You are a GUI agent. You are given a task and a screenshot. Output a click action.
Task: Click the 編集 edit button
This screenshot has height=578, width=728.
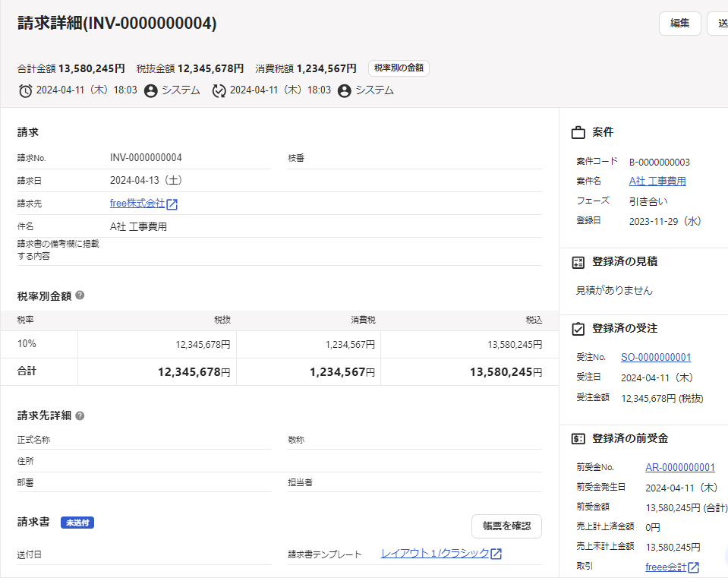tap(679, 24)
